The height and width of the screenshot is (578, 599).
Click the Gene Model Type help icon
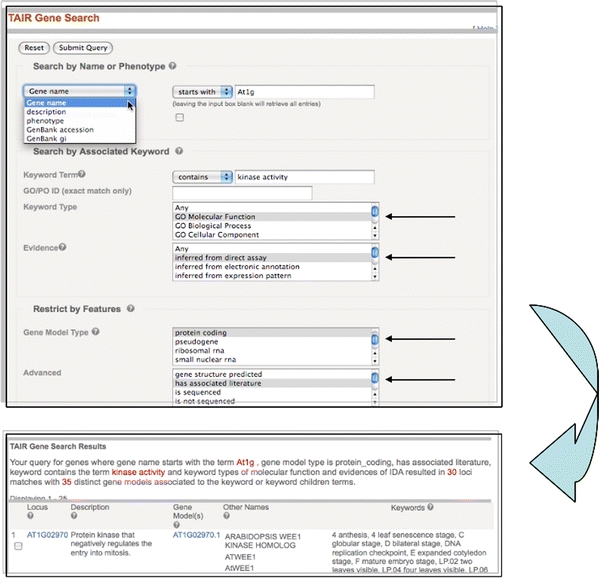coord(96,332)
